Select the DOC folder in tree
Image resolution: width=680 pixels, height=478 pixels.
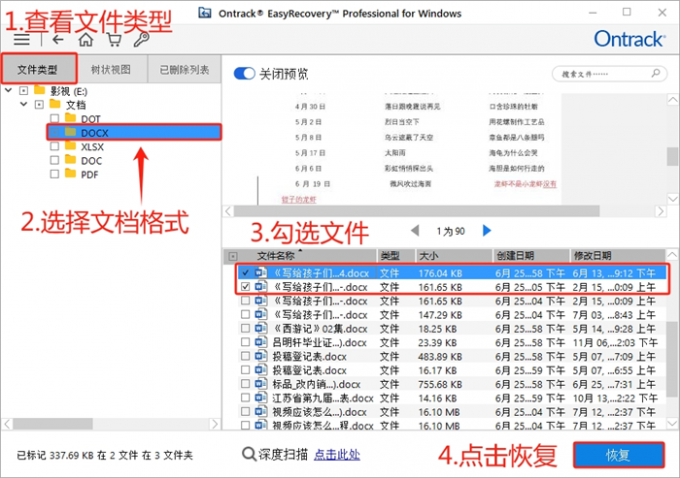pos(91,160)
